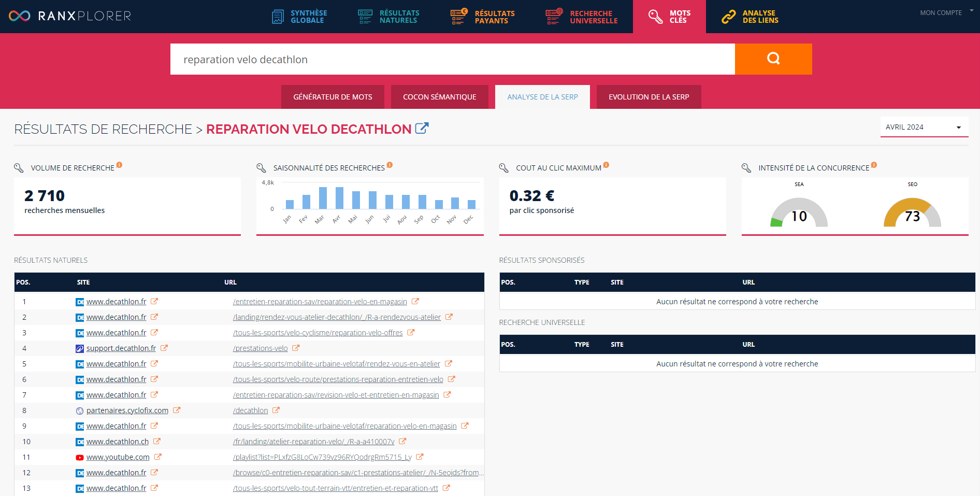Click the Résultats Payants euro icon
980x496 pixels.
point(459,17)
